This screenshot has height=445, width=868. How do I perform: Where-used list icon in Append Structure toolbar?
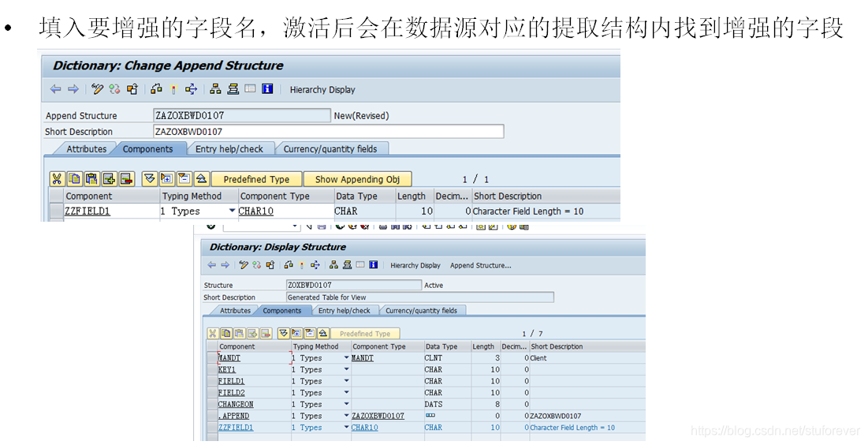191,89
